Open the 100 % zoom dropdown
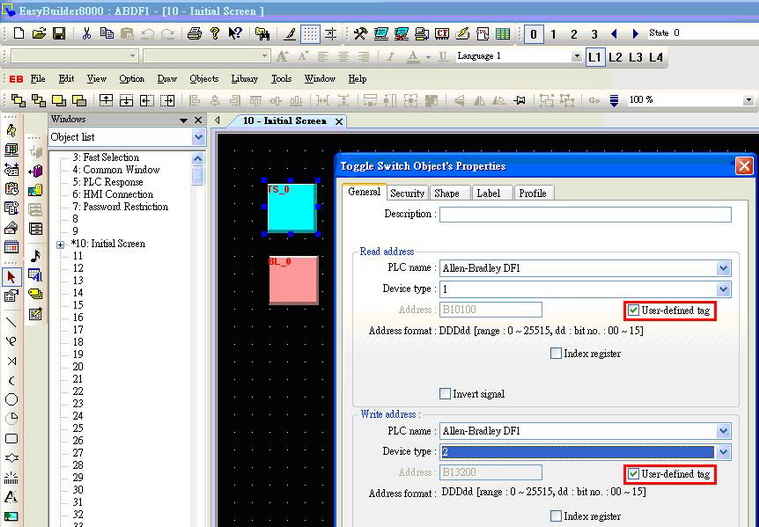This screenshot has width=759, height=527. point(748,100)
